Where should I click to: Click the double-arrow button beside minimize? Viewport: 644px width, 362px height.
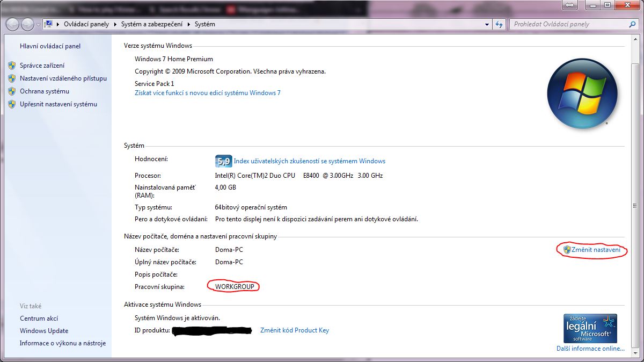click(570, 5)
